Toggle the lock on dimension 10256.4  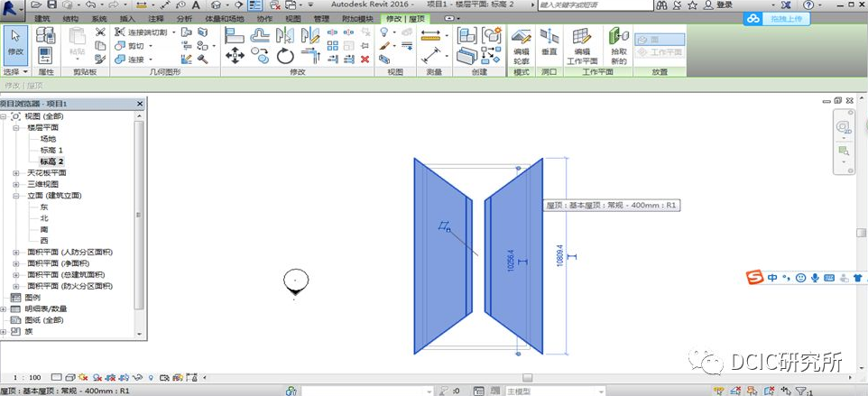pos(524,262)
